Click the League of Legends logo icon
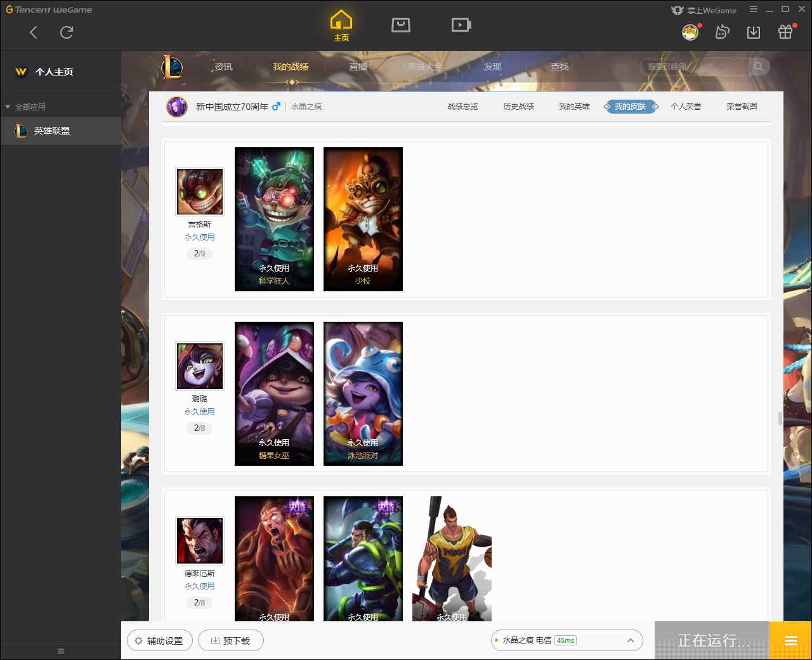The width and height of the screenshot is (812, 660). click(x=172, y=67)
